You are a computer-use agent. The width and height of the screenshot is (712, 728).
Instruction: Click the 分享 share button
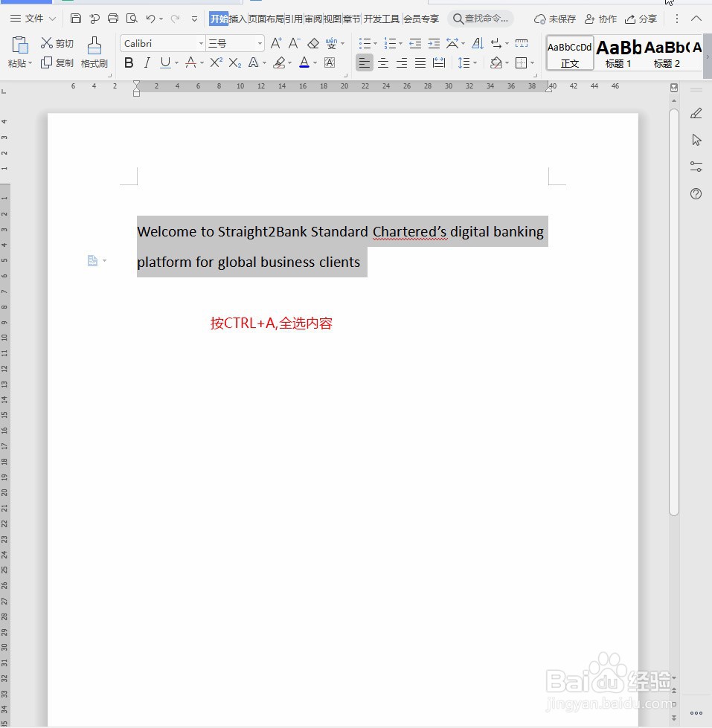641,19
